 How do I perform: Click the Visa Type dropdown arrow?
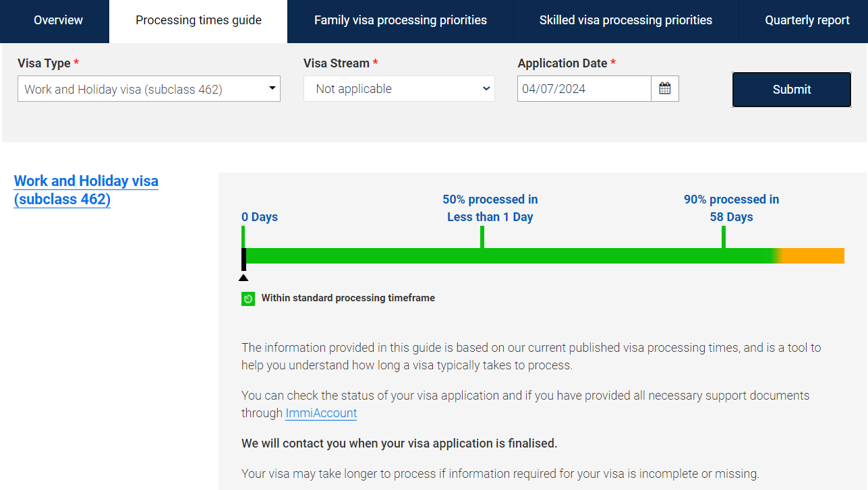click(272, 88)
